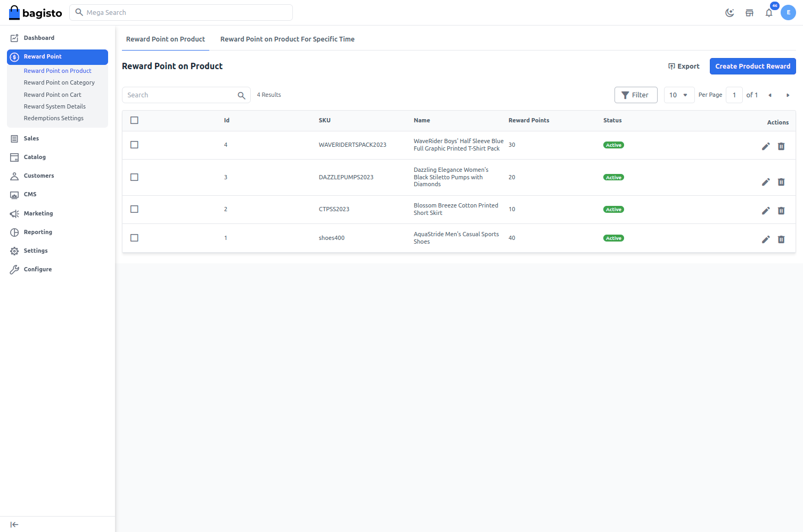Image resolution: width=803 pixels, height=532 pixels.
Task: Sort by the Name column header
Action: [422, 120]
